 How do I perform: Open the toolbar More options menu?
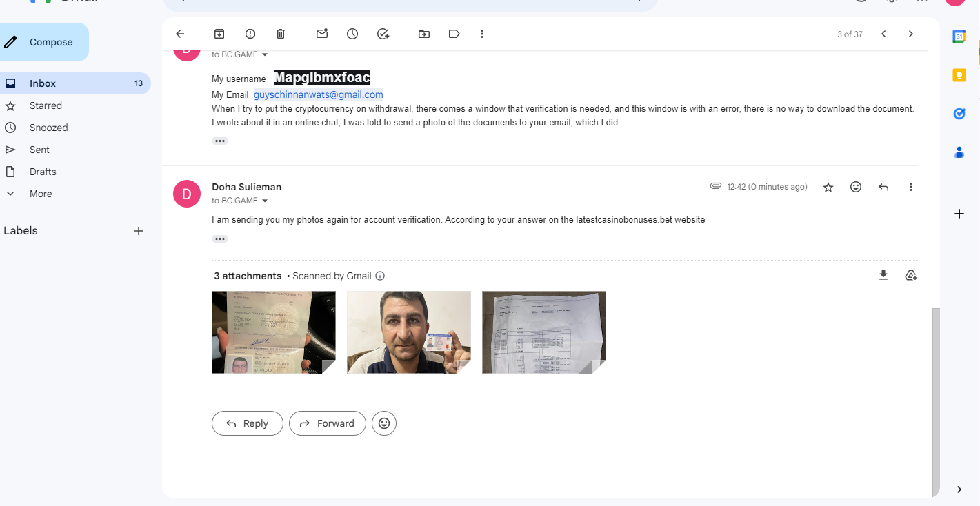[482, 34]
